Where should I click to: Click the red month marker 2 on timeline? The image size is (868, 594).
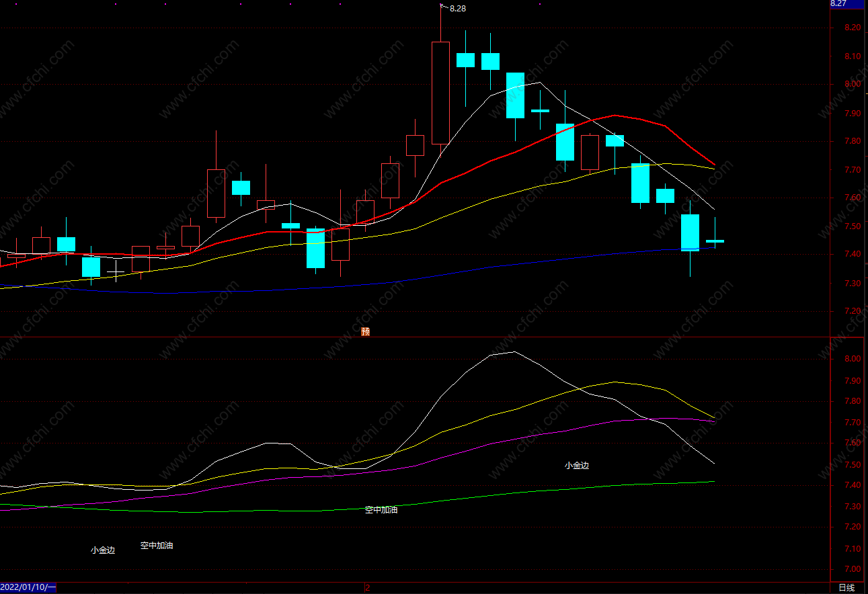368,588
